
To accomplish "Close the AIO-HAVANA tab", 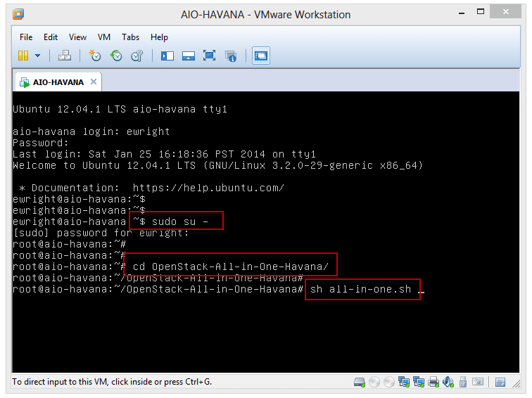I will pyautogui.click(x=93, y=82).
